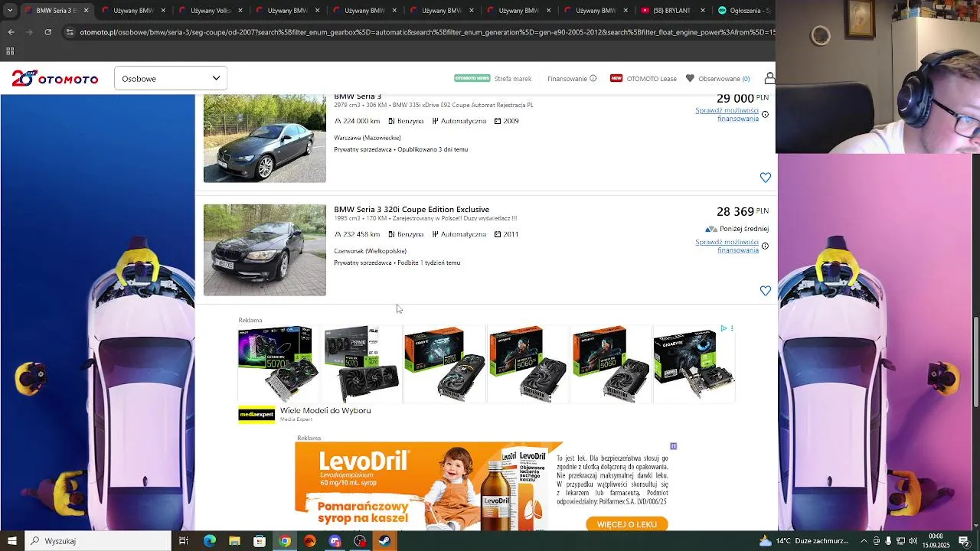This screenshot has height=551, width=980.
Task: Open site information icon in address bar
Action: 70,32
